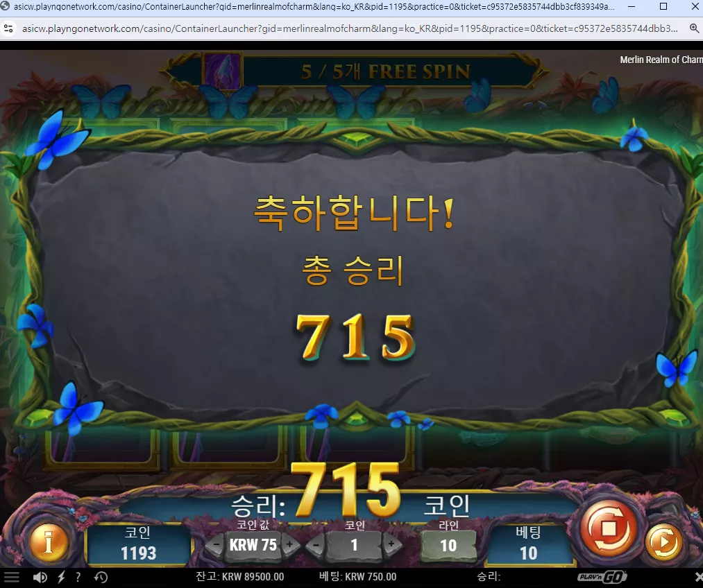Click the coin balance 1193 panel
Screen dimensions: 703x588
click(139, 544)
